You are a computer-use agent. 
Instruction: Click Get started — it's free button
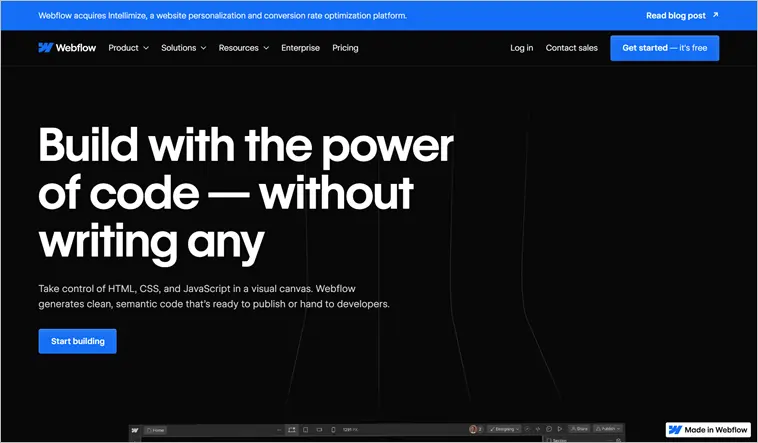pos(664,48)
